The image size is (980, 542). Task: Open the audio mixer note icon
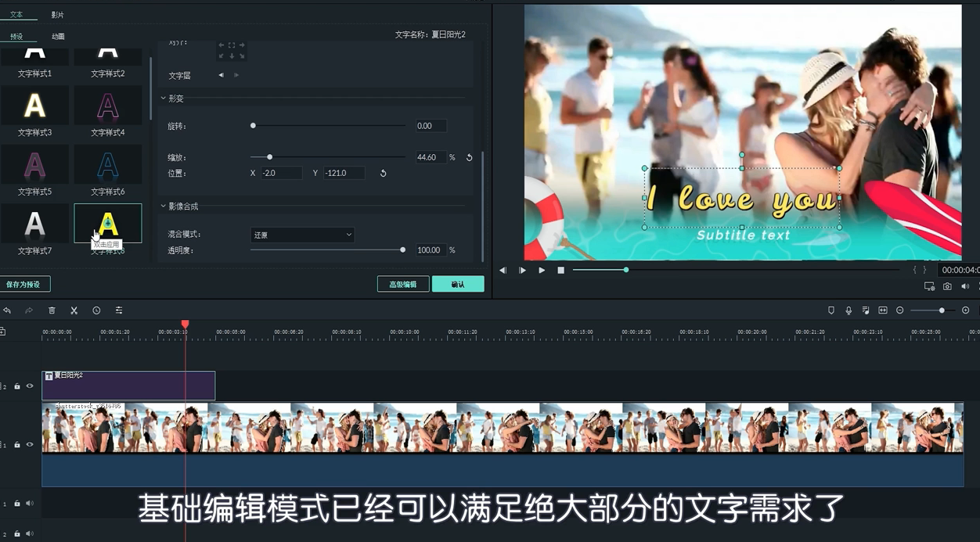866,310
